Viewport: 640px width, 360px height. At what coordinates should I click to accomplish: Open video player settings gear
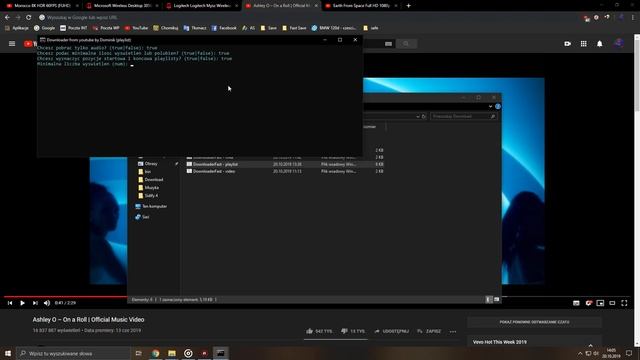[588, 303]
